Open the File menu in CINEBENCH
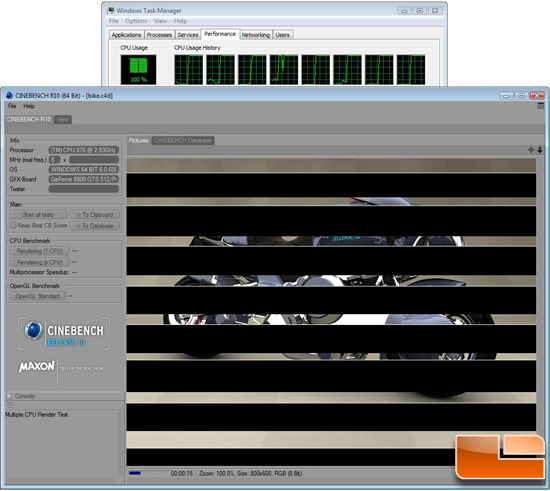The image size is (550, 491). click(x=12, y=106)
